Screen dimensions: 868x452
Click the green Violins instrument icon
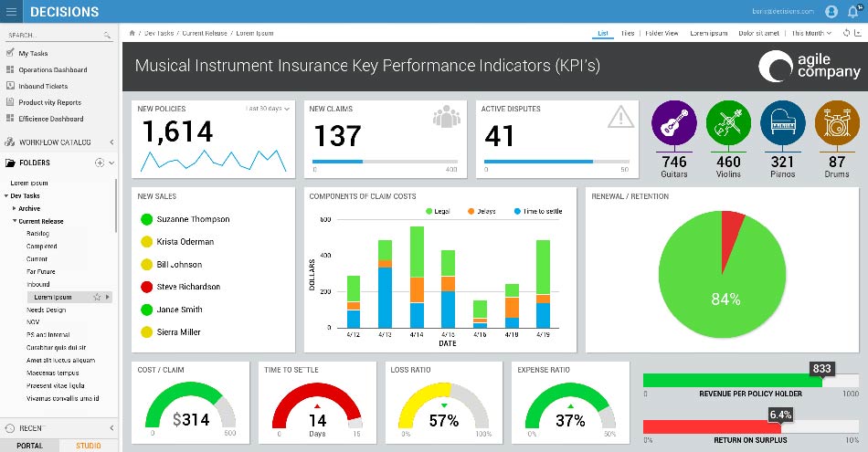tap(728, 123)
